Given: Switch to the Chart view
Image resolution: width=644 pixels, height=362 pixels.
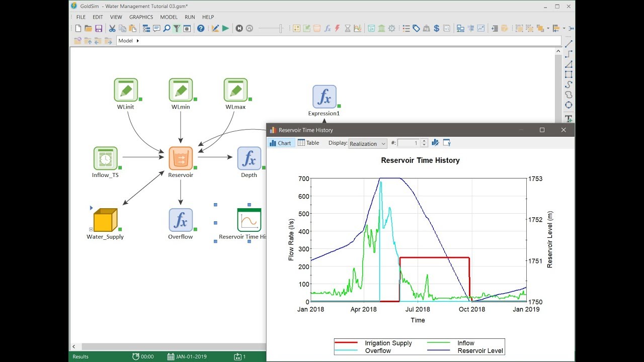Looking at the screenshot, I should click(x=280, y=143).
